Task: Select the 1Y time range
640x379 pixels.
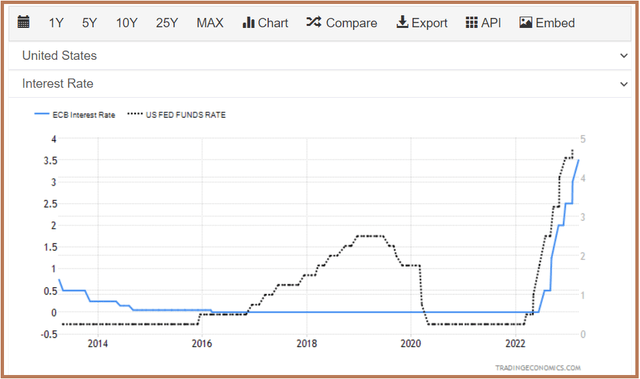Action: click(x=56, y=23)
